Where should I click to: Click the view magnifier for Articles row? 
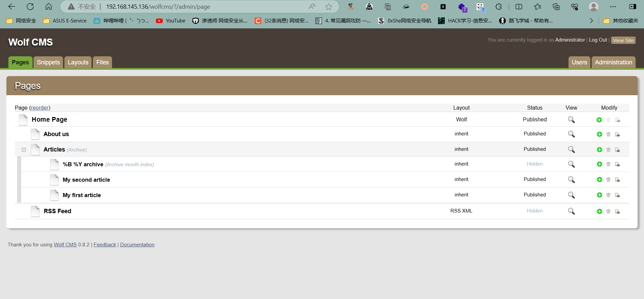[571, 149]
